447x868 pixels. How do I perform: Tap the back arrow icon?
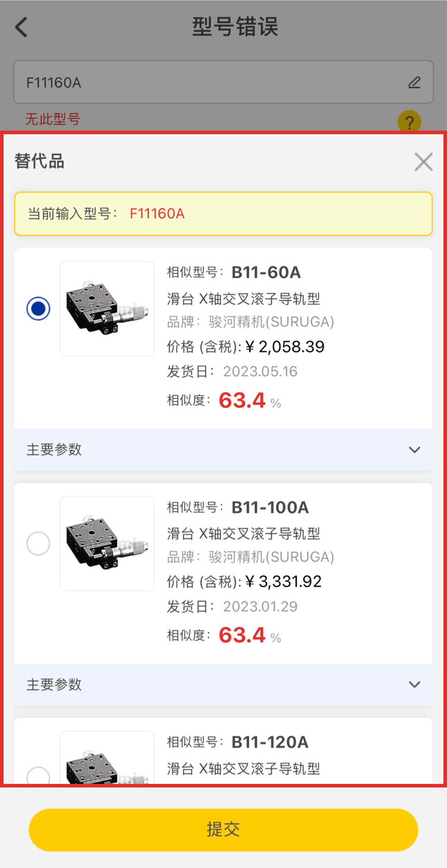(x=21, y=27)
